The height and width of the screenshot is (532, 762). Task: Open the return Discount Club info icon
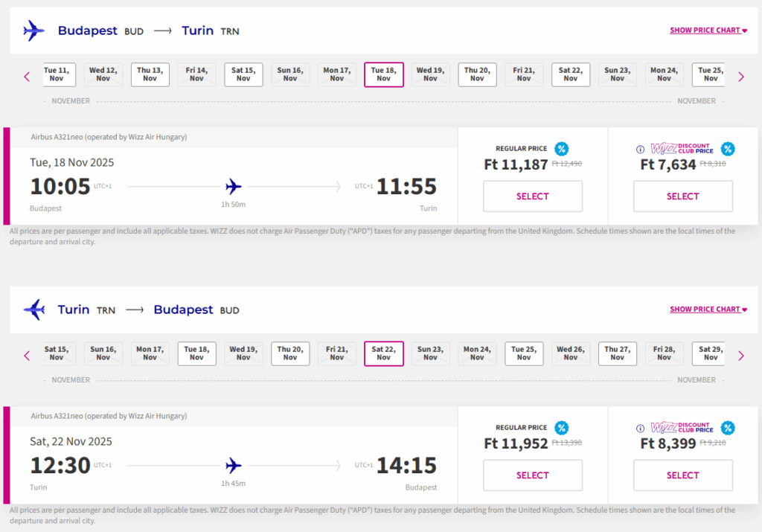640,428
